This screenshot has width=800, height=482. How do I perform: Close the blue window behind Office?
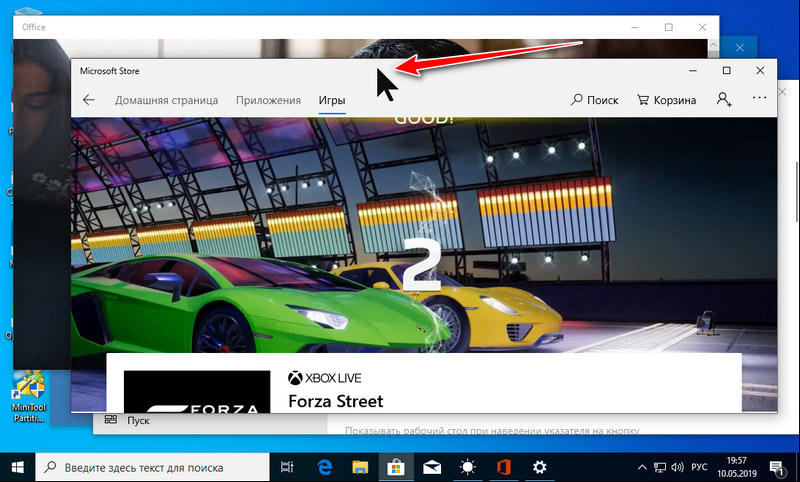[x=740, y=48]
